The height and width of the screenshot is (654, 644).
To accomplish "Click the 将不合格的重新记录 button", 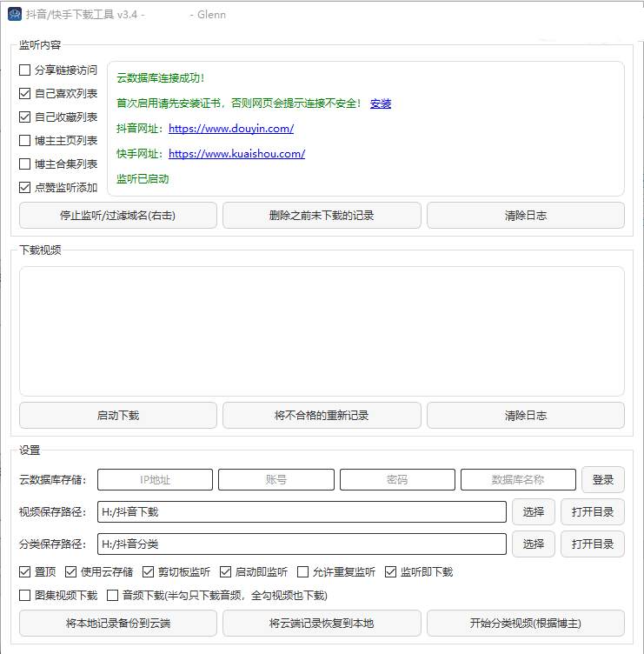I will [x=322, y=416].
